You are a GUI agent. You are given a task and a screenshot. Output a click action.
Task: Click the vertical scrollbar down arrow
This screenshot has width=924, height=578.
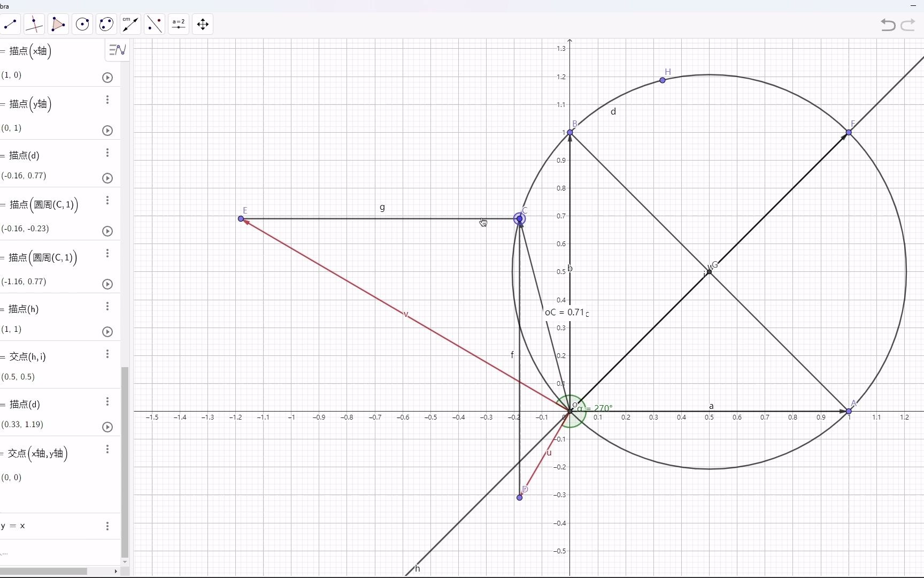pos(125,562)
